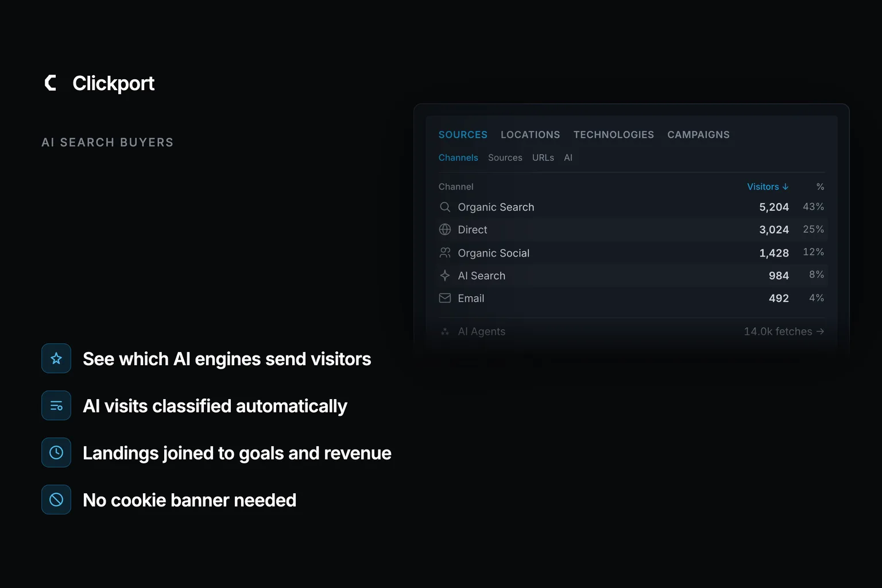Viewport: 882px width, 588px height.
Task: Click the 25% percentage value
Action: coord(814,229)
